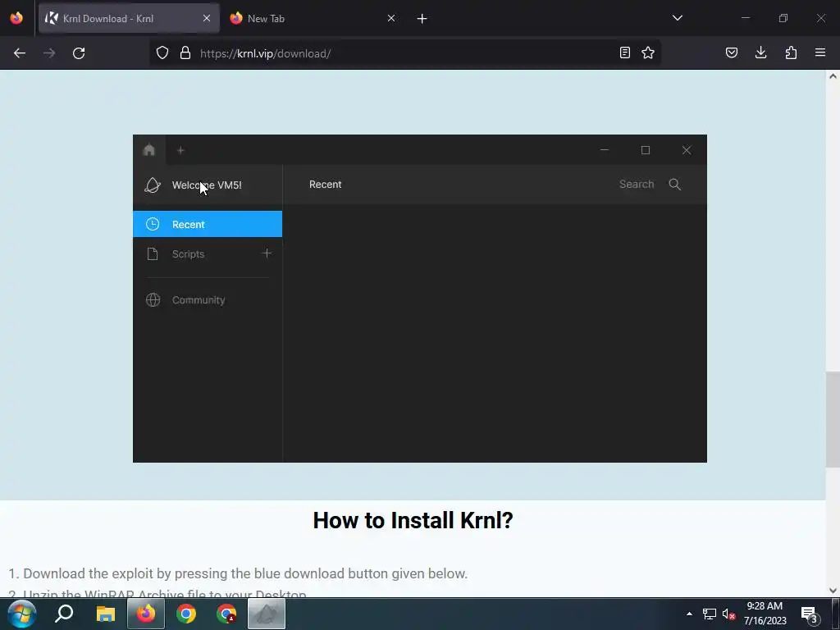This screenshot has height=630, width=840.
Task: Switch to the New Tab tab
Action: coord(313,19)
